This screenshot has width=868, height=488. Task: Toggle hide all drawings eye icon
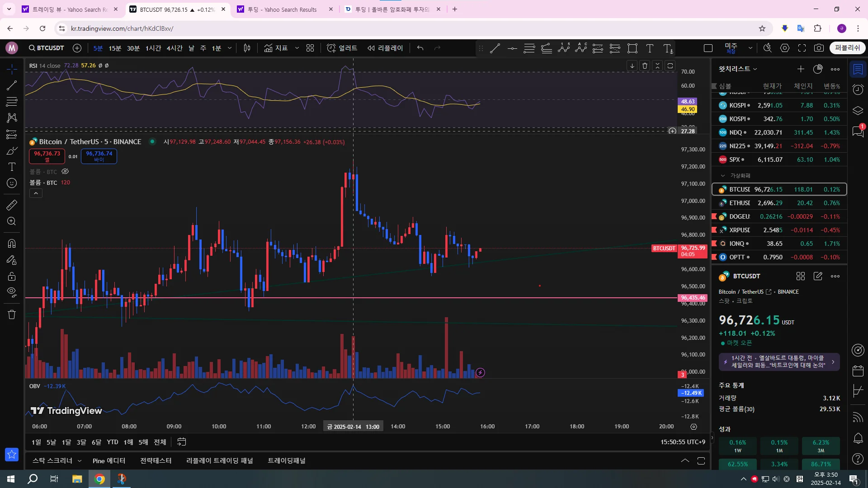click(x=12, y=292)
